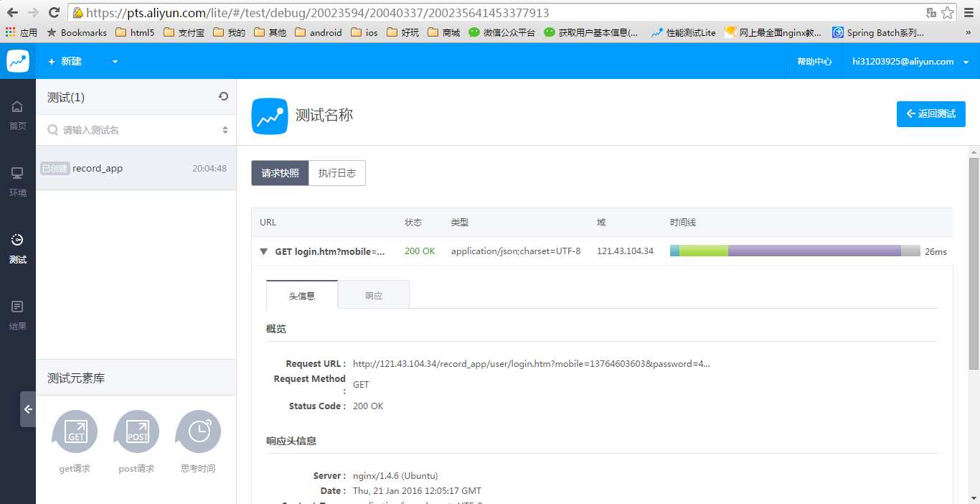
Task: Open the android bookmark folder
Action: pos(318,32)
